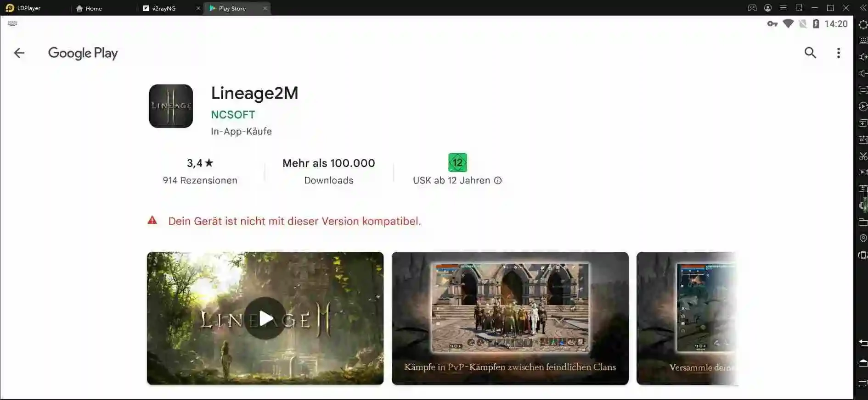Take a screenshot with the scissors icon

[x=863, y=156]
